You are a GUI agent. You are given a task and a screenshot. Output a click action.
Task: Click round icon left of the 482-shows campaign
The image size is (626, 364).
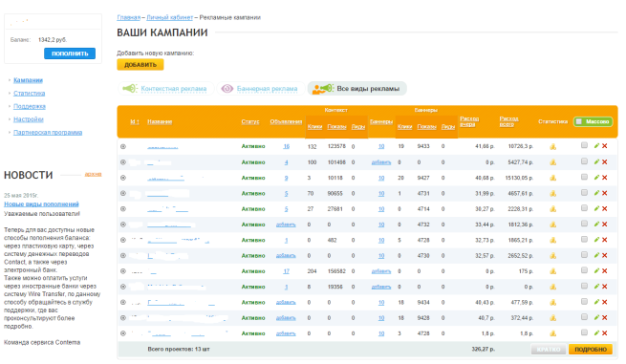tap(123, 240)
